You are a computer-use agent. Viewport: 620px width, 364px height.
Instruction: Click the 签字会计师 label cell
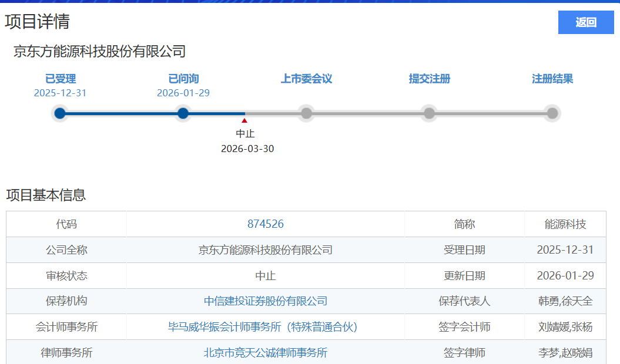464,327
